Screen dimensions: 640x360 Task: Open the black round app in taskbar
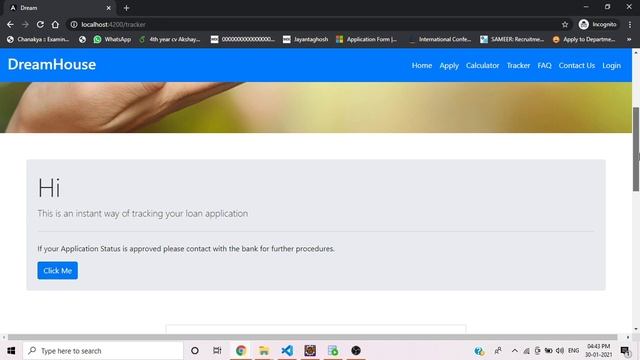tap(356, 351)
